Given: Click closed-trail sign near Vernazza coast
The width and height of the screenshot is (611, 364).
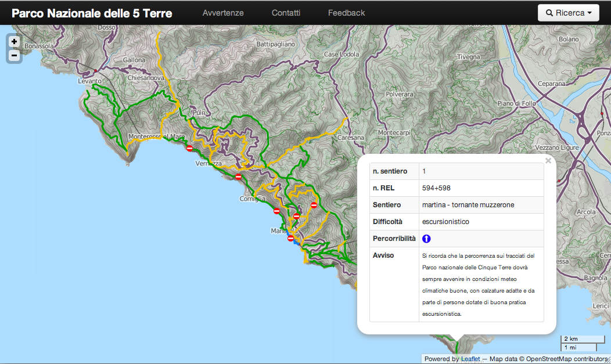Looking at the screenshot, I should pyautogui.click(x=239, y=176).
